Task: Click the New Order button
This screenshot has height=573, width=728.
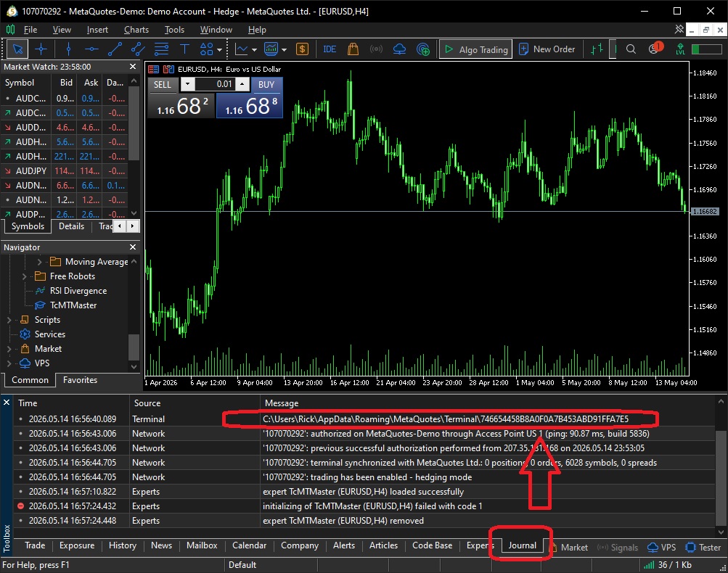Action: click(547, 49)
